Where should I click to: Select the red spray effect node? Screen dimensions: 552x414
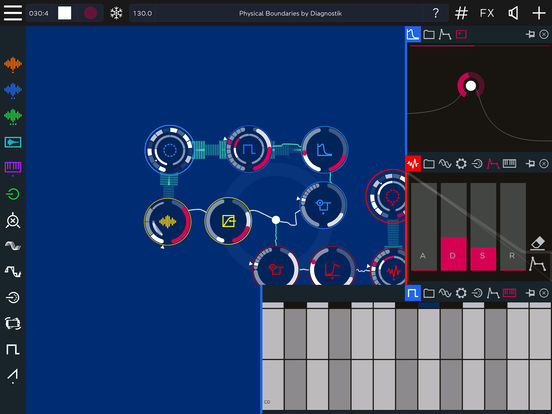[x=276, y=268]
